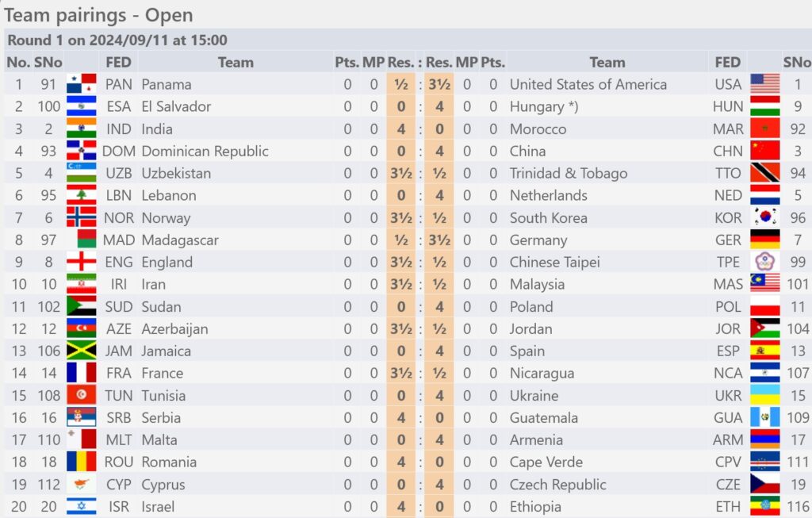Viewport: 812px width, 518px height.
Task: Open the India team link
Action: (157, 129)
